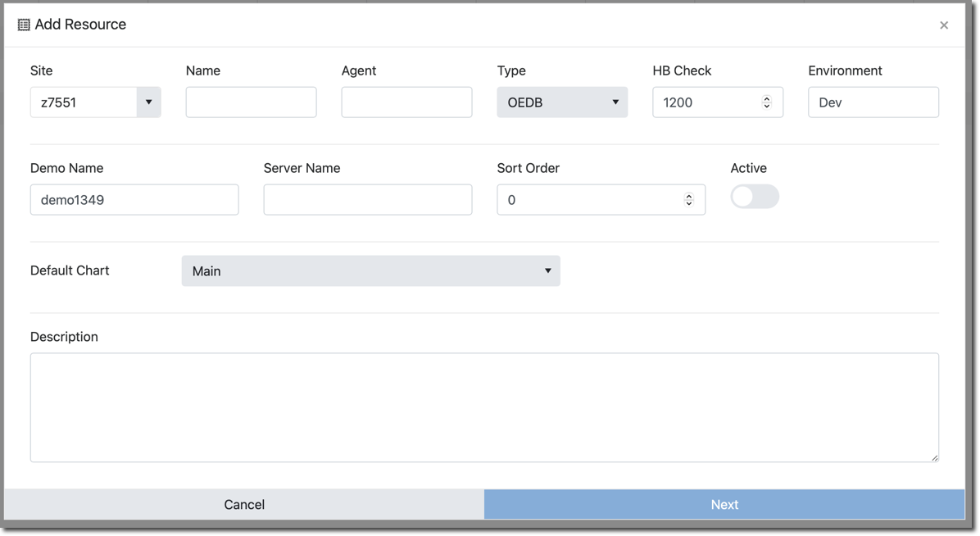The width and height of the screenshot is (980, 536).
Task: Click the Next button
Action: tap(724, 504)
